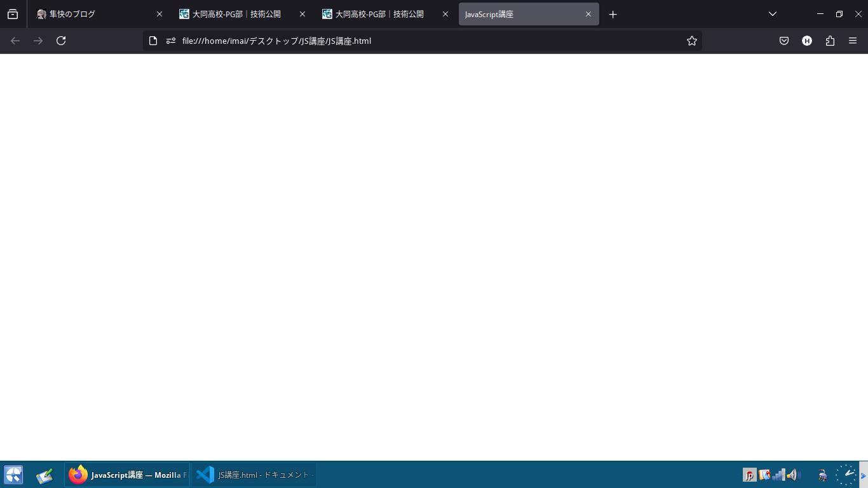Open the Extensions puzzle icon
Image resolution: width=868 pixels, height=488 pixels.
[x=830, y=41]
